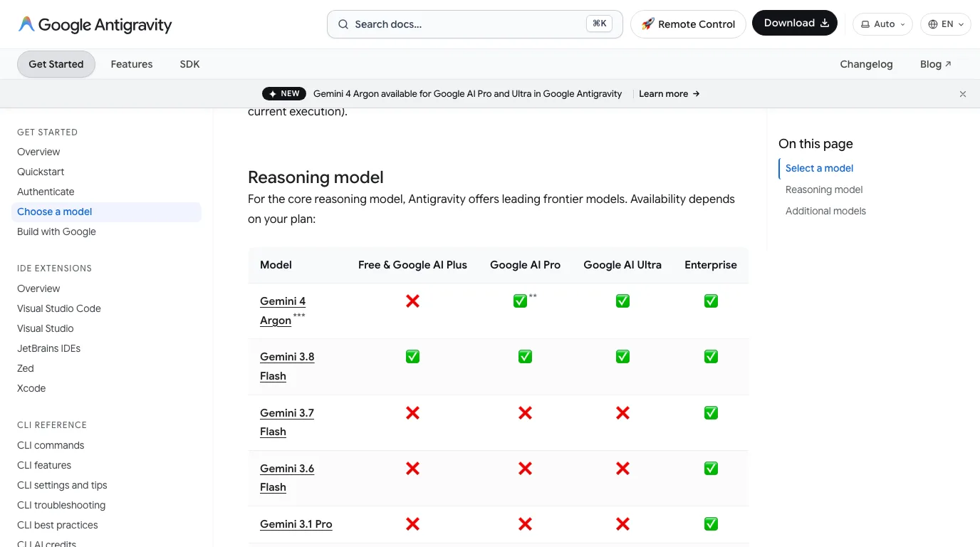Click the ⌘K shortcut badge
The width and height of the screenshot is (980, 547).
(600, 24)
